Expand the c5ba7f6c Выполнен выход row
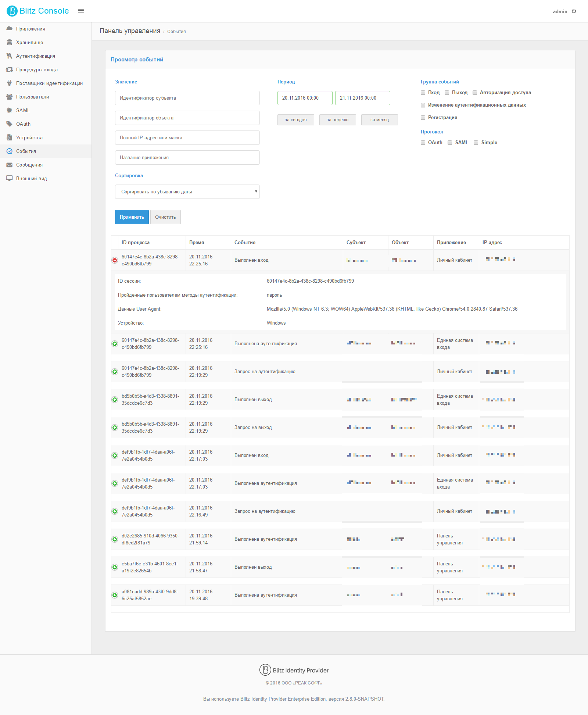Screen dimensions: 588x715 pos(115,567)
